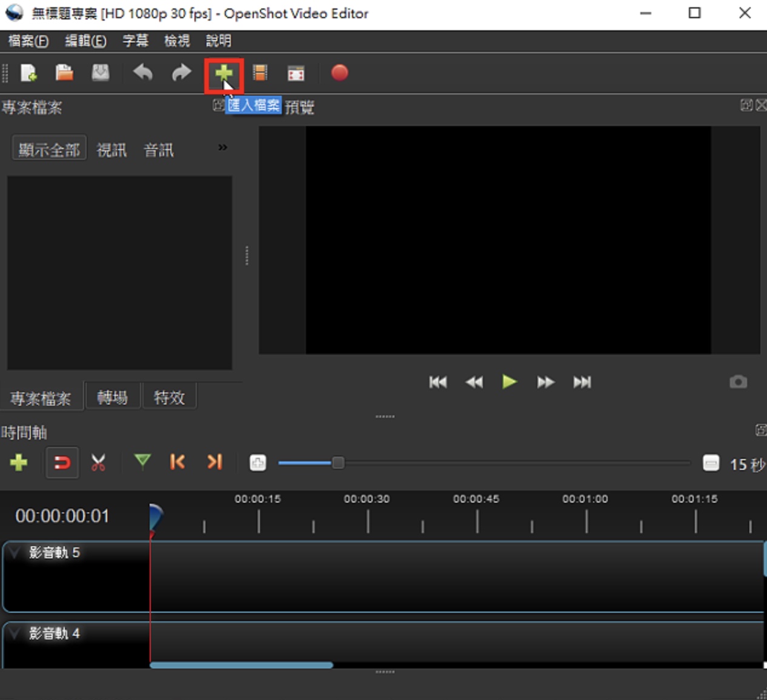Open the 檔案(F) menu
Viewport: 767px width, 700px height.
coord(28,41)
